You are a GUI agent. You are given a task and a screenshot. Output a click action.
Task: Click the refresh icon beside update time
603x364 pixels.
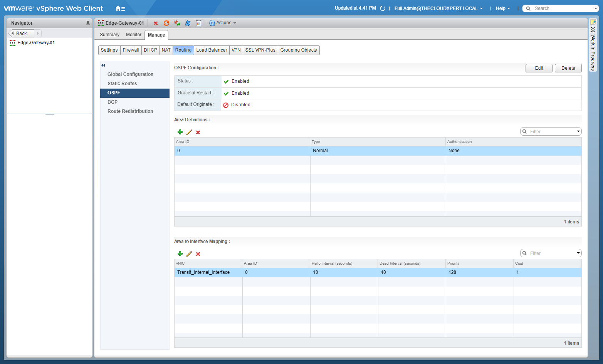[x=383, y=8]
